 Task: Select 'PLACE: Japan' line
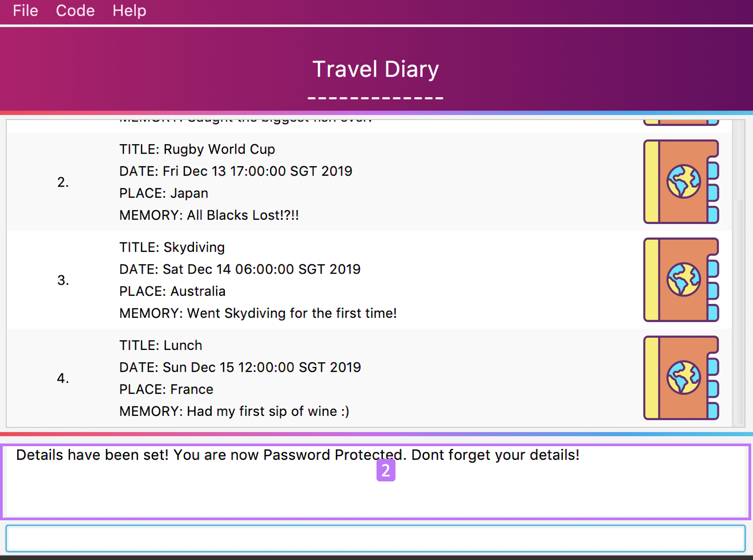click(x=163, y=193)
